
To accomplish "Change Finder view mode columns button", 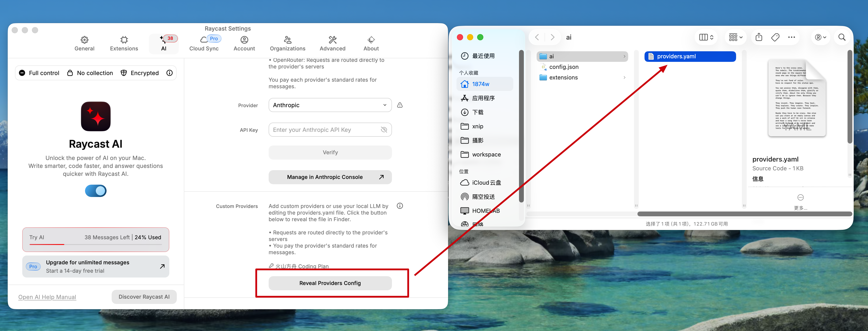I will click(x=706, y=37).
